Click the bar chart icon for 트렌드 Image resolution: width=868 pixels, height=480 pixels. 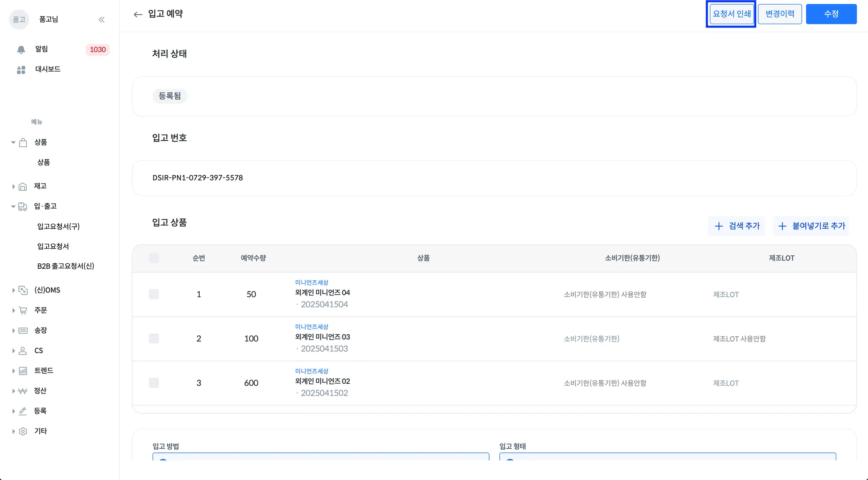coord(23,371)
